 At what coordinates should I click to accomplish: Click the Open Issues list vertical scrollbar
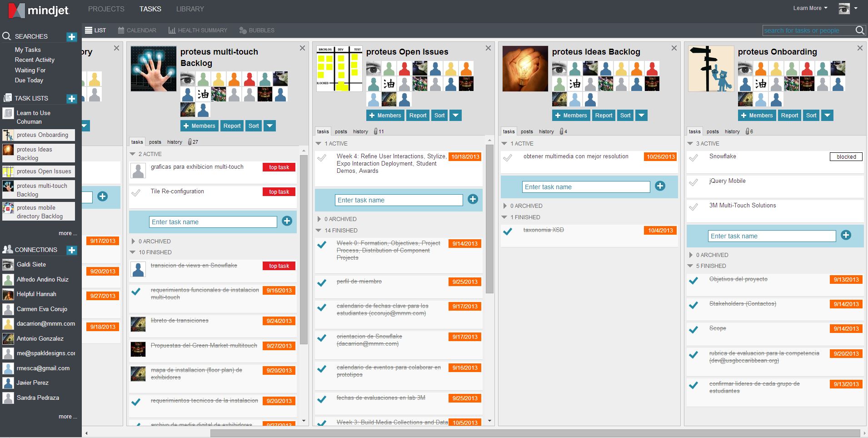[x=489, y=219]
